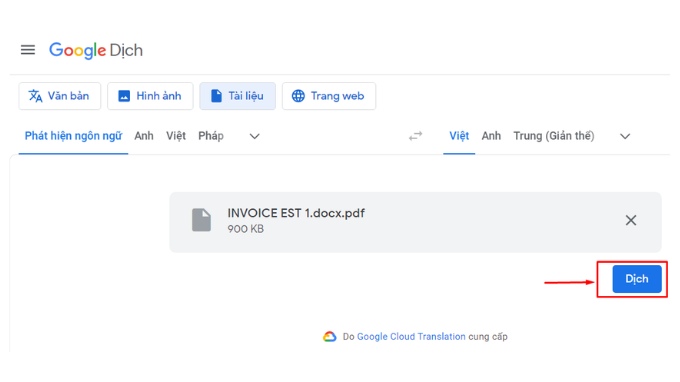Select Phát hiện ngôn ngữ source option

[73, 136]
